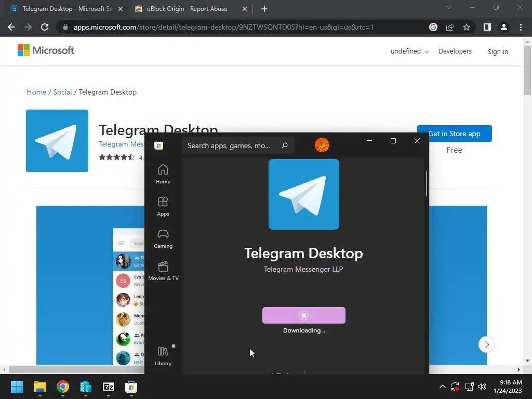
Task: Click the Chrome address bar URL
Action: click(x=223, y=27)
